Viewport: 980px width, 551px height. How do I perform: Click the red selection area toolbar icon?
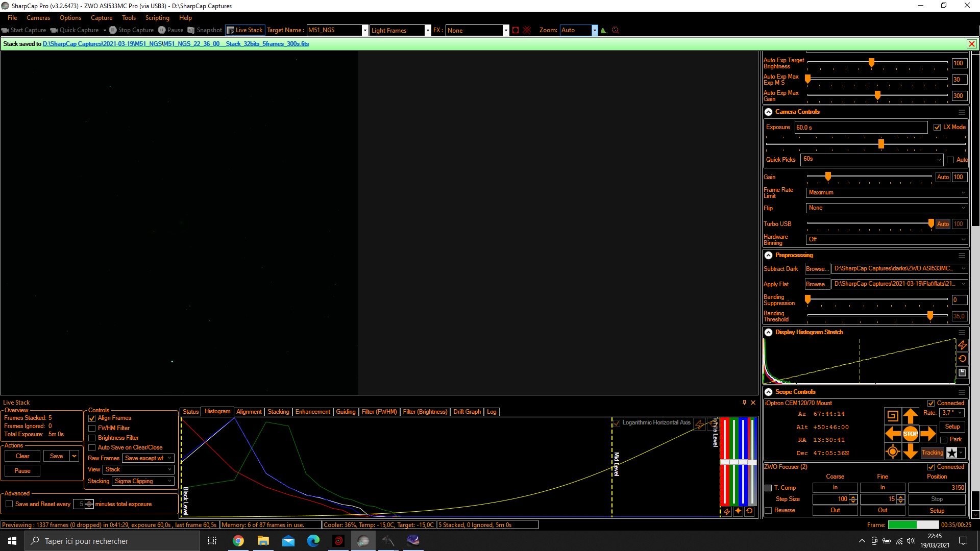coord(516,30)
